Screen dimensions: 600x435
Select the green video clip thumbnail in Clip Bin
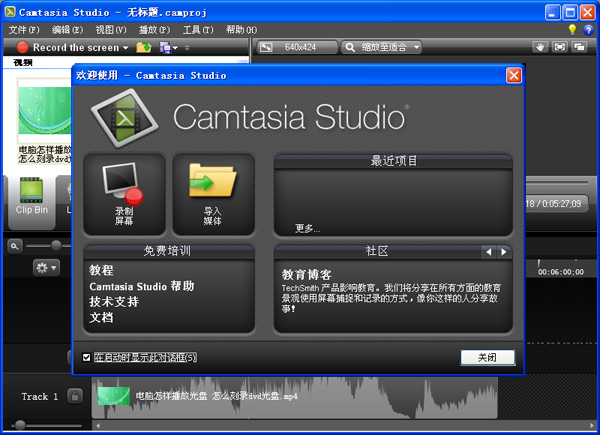pyautogui.click(x=45, y=110)
